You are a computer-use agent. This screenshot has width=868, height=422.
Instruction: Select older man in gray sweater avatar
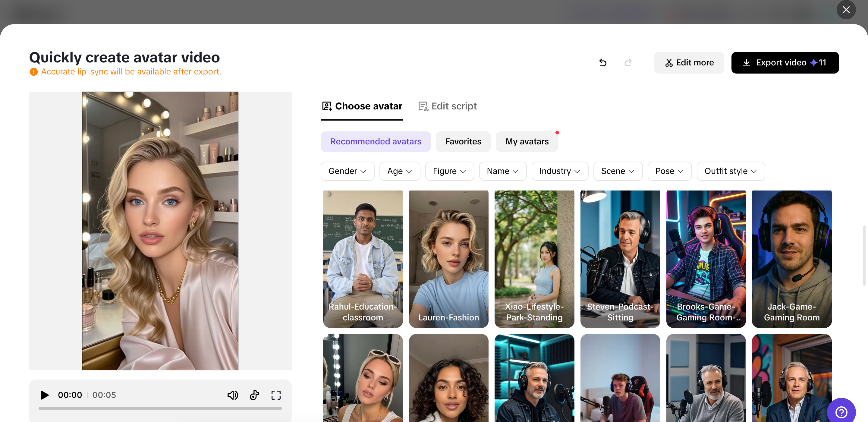(706, 378)
